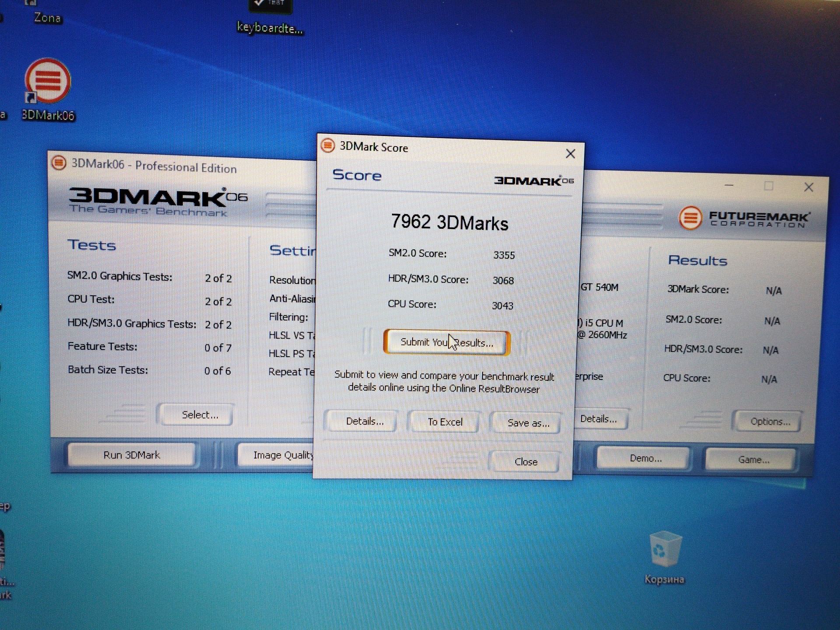Click the Tests section heading
The width and height of the screenshot is (840, 630).
coord(92,245)
